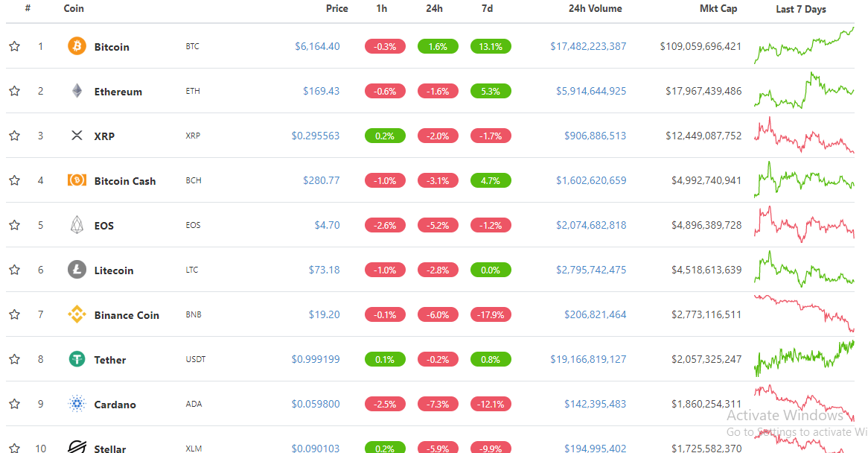Star Bitcoin Cash as favorite
The width and height of the screenshot is (868, 453).
coord(15,180)
